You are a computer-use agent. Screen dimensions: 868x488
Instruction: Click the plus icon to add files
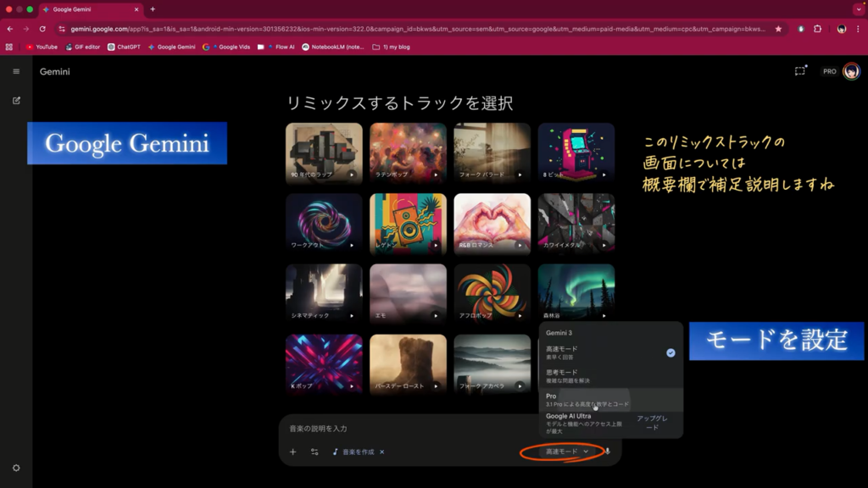(x=293, y=452)
